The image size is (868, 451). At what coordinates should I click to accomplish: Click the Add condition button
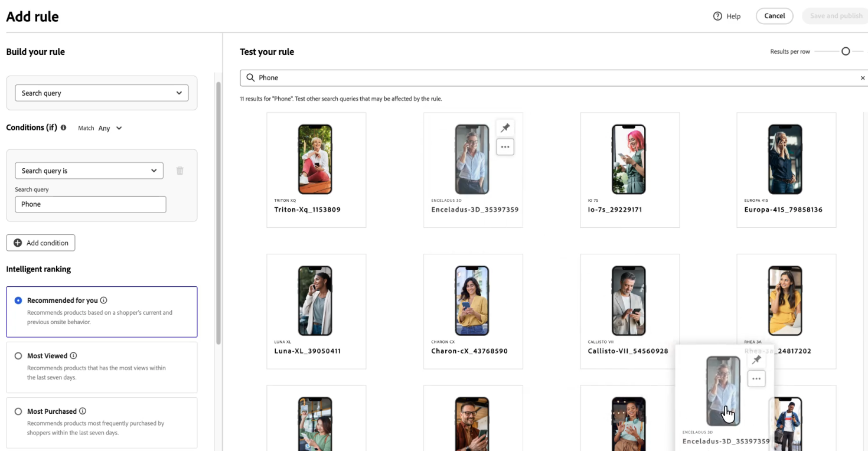click(x=41, y=243)
